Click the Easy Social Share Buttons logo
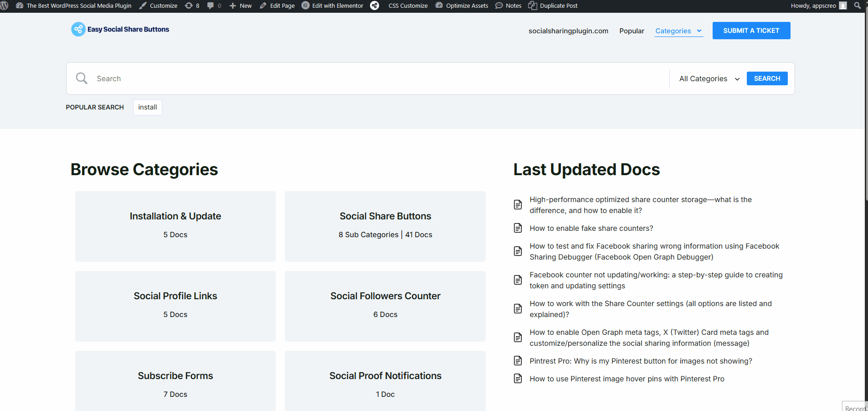Screen dimensions: 868x411 pyautogui.click(x=120, y=29)
